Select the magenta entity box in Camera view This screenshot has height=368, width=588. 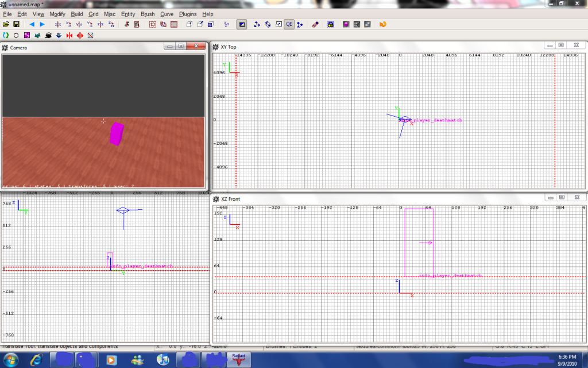pos(117,133)
